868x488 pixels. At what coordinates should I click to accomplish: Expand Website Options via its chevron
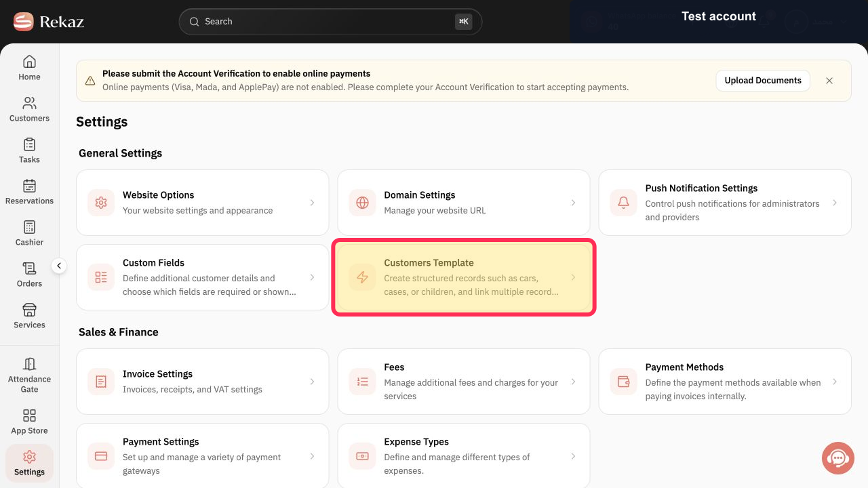pos(312,203)
